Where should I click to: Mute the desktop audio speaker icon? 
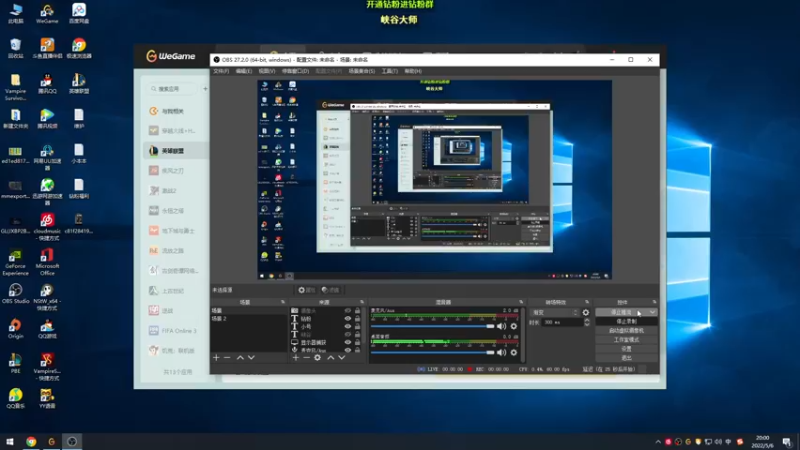(502, 352)
